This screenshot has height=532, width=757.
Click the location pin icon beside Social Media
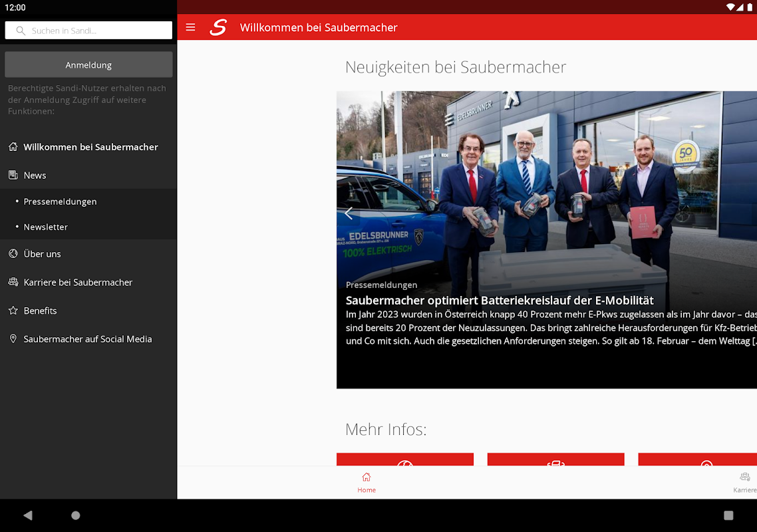pos(13,339)
